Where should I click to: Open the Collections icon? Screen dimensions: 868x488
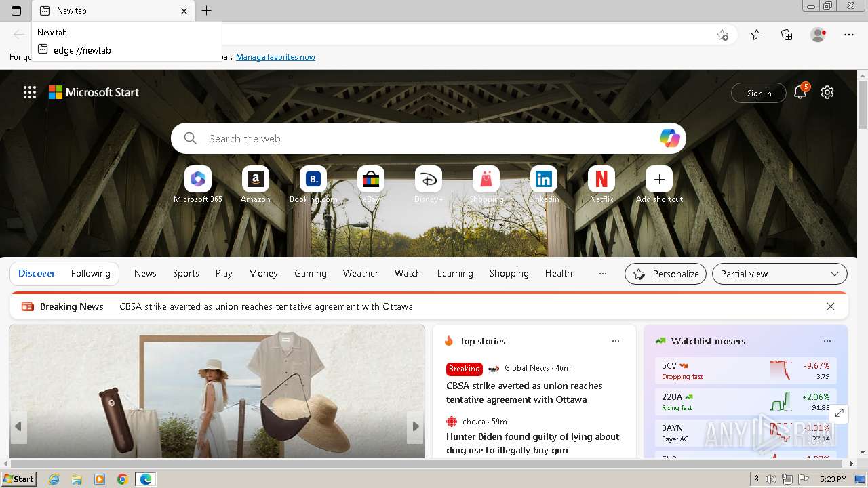787,35
